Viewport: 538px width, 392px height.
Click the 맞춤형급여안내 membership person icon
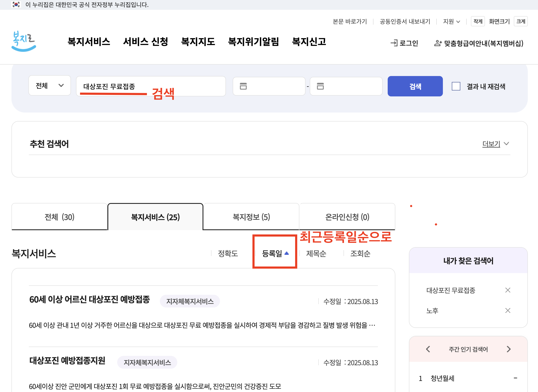click(x=438, y=43)
